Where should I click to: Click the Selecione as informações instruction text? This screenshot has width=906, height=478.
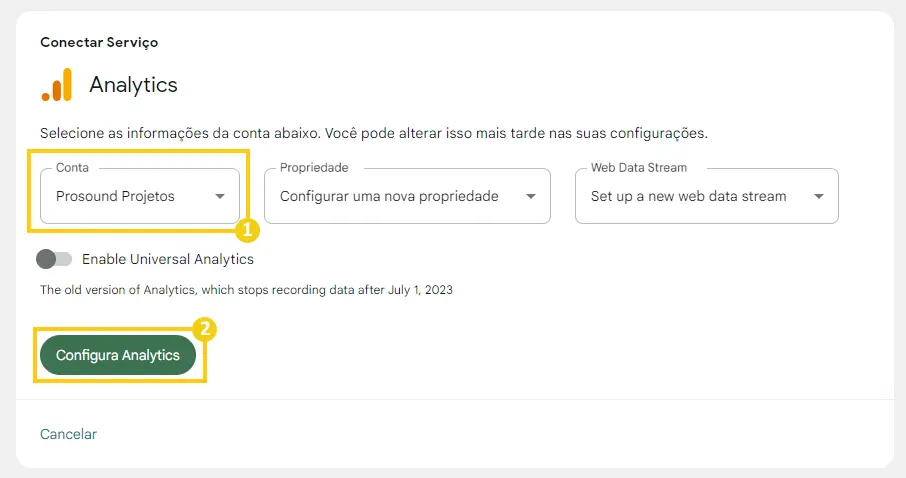pos(374,134)
